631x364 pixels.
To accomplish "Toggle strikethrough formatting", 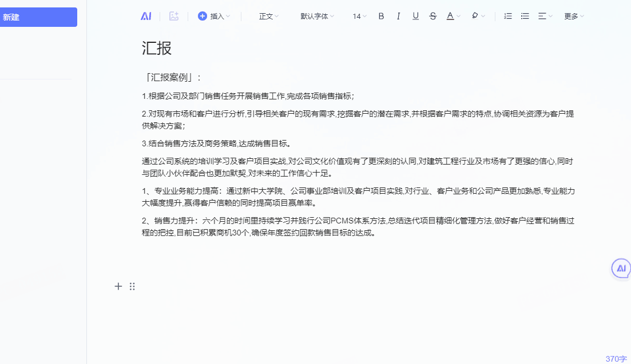I will 433,16.
